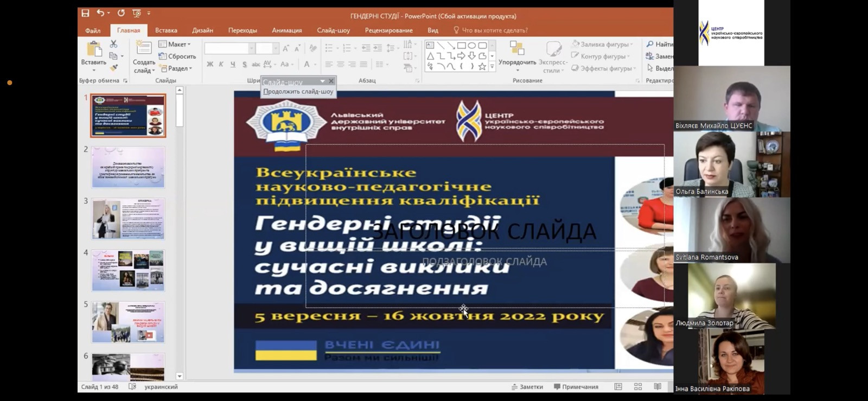Toggle strikethrough (abc) formatting
868x401 pixels.
256,64
